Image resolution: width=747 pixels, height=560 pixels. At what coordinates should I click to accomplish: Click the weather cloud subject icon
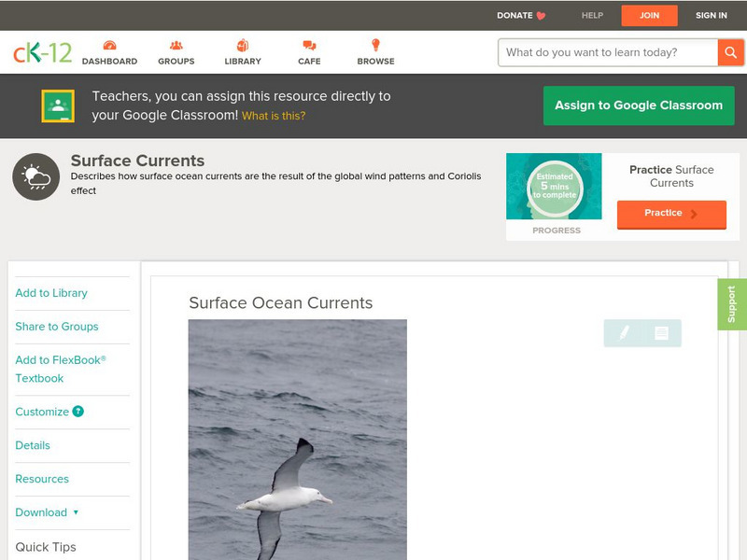coord(36,176)
